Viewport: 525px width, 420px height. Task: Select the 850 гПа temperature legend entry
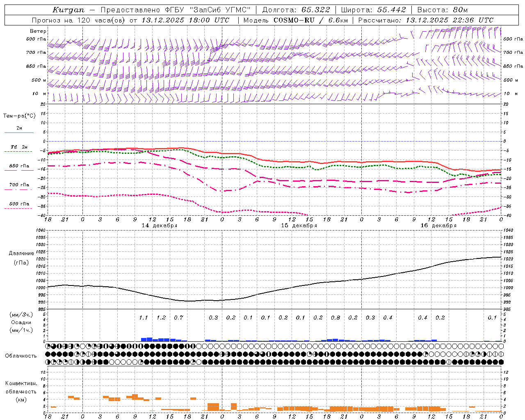pos(19,166)
